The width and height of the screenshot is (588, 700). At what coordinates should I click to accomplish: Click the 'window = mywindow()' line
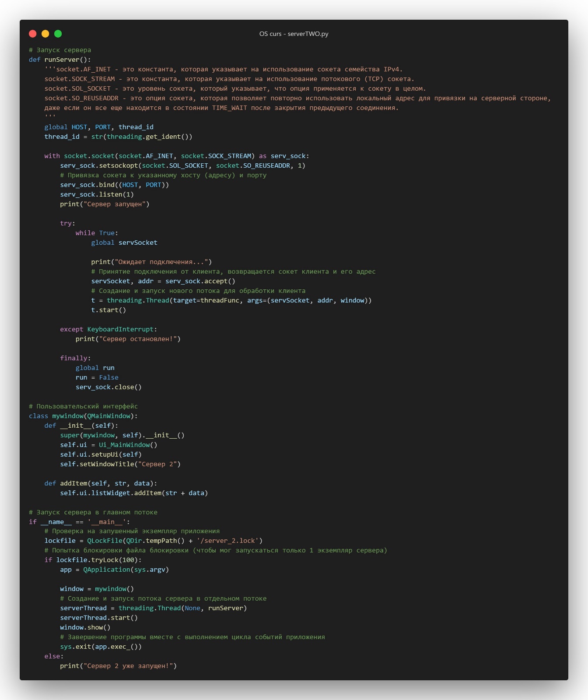97,589
